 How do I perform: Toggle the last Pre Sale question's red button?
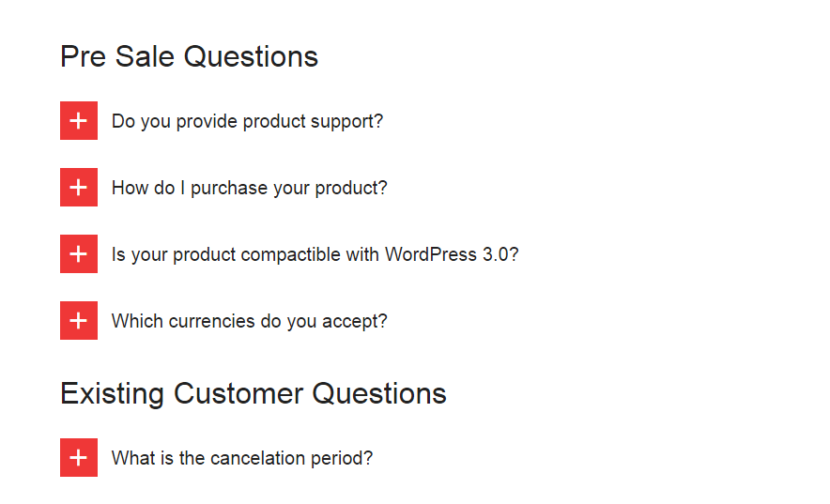click(x=79, y=320)
